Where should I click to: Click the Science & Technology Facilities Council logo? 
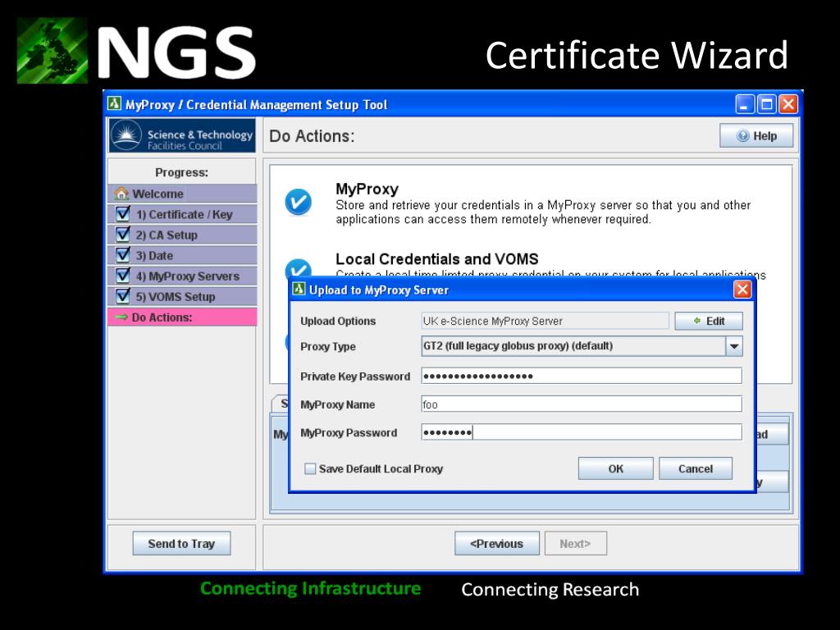(182, 135)
